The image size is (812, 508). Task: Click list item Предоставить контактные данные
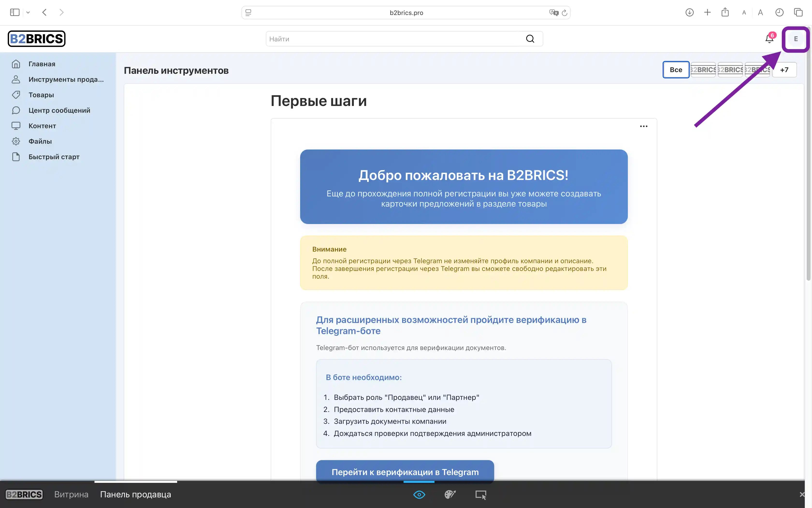[394, 409]
